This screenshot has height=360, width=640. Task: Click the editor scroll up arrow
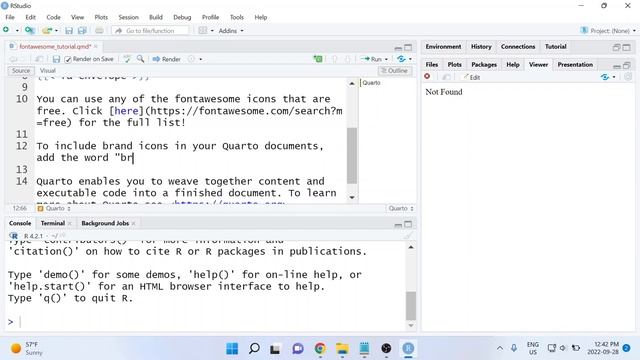coord(352,83)
